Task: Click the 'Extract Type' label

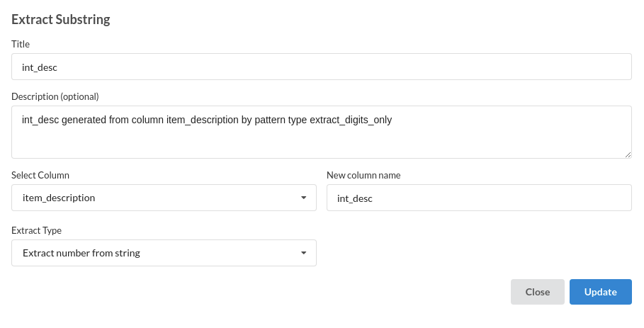Action: point(36,230)
